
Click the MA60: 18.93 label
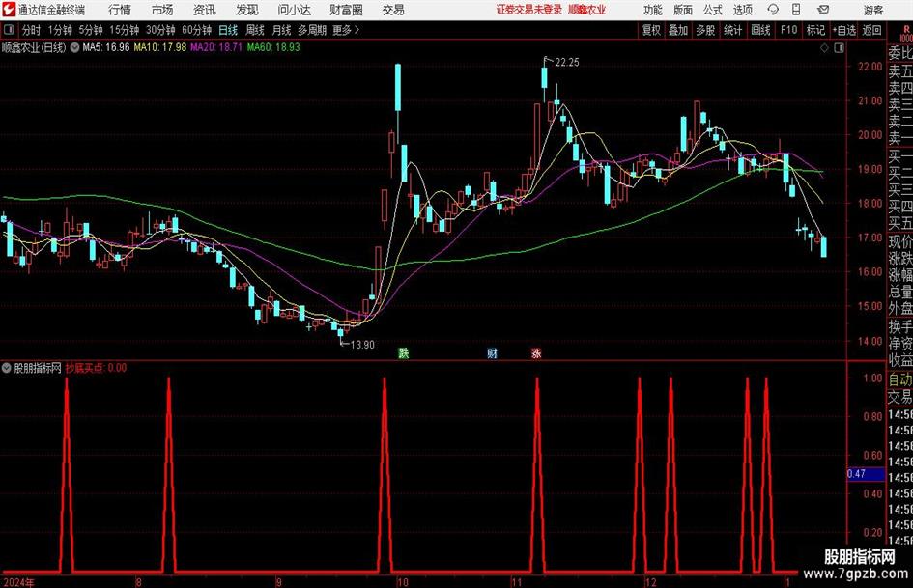click(x=273, y=47)
